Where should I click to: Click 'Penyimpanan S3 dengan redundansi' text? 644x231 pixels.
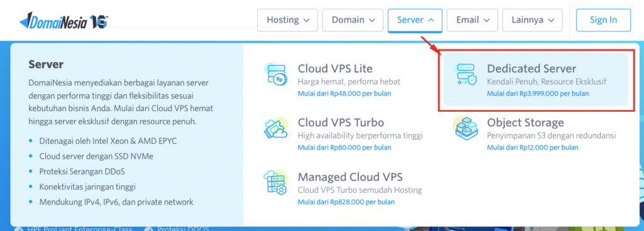pyautogui.click(x=552, y=136)
